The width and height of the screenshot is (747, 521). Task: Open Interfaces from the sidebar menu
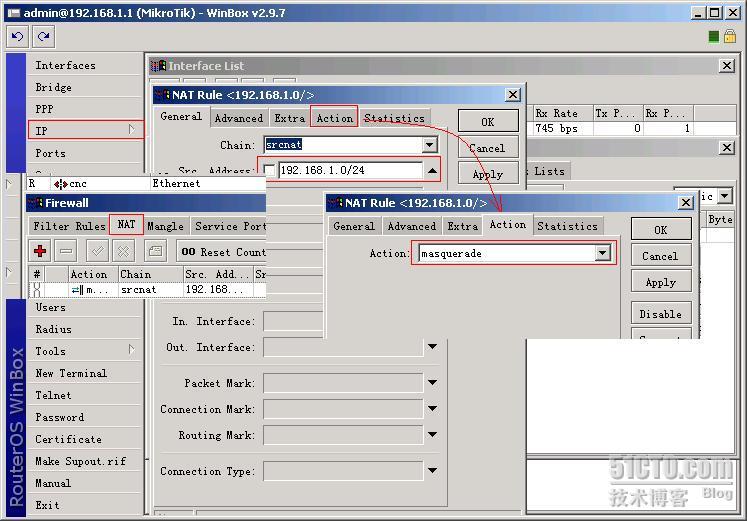[86, 65]
